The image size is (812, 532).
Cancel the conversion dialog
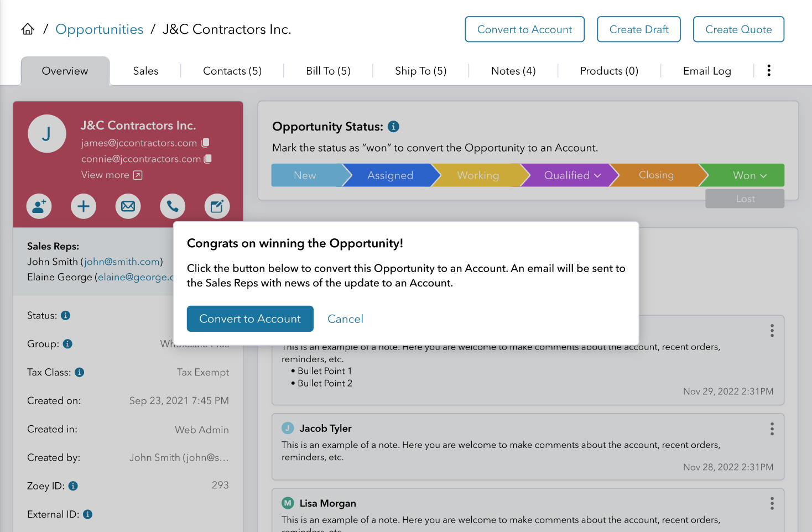click(x=345, y=319)
